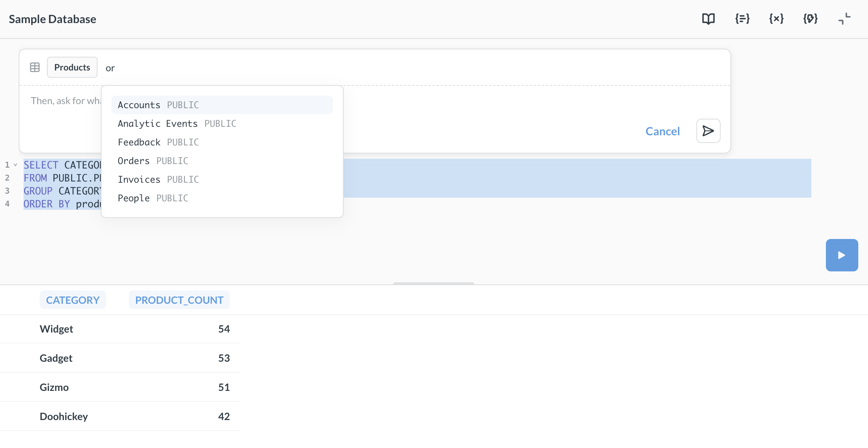Submit the prompt with the paper plane icon
868x448 pixels.
point(708,131)
